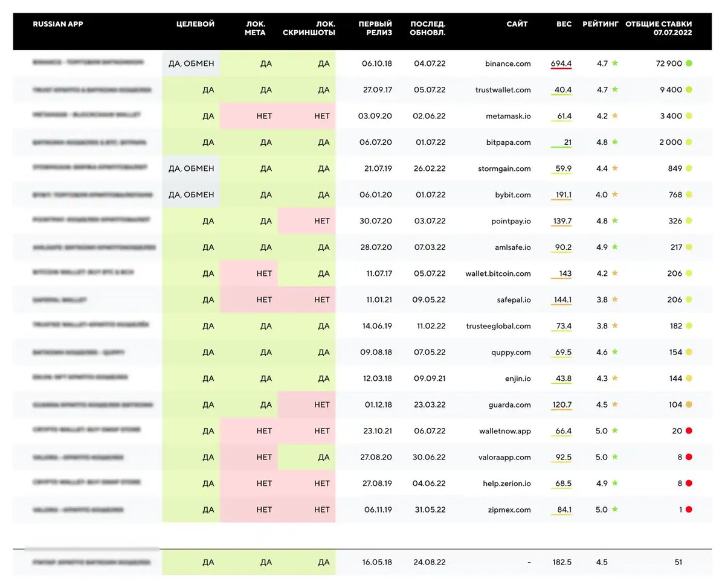The image size is (725, 588).
Task: Select the first release date 27.09.17
Action: (x=378, y=89)
